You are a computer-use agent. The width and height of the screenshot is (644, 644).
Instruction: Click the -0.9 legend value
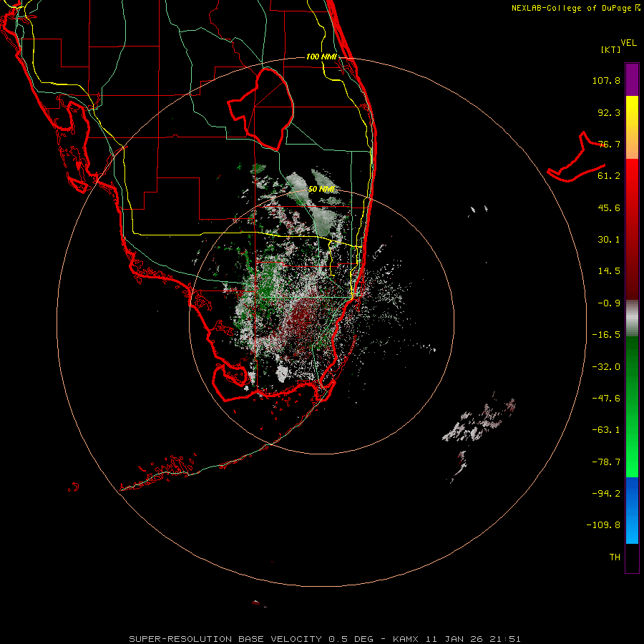point(609,303)
